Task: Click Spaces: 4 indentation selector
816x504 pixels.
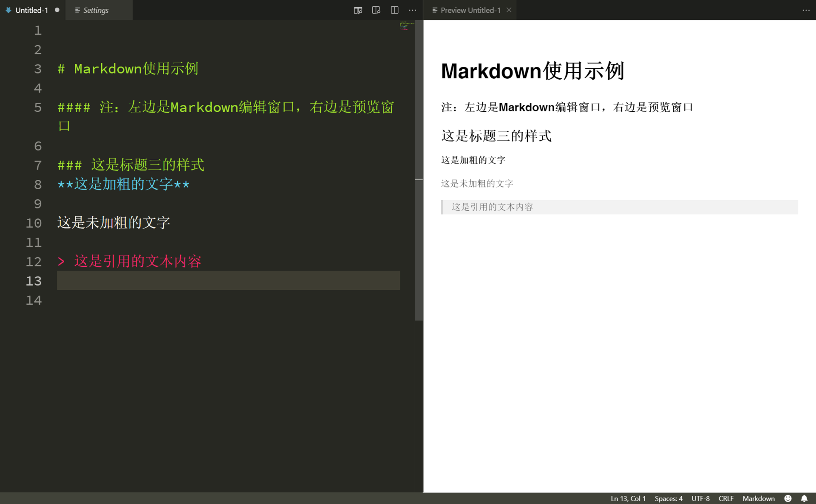Action: point(668,498)
